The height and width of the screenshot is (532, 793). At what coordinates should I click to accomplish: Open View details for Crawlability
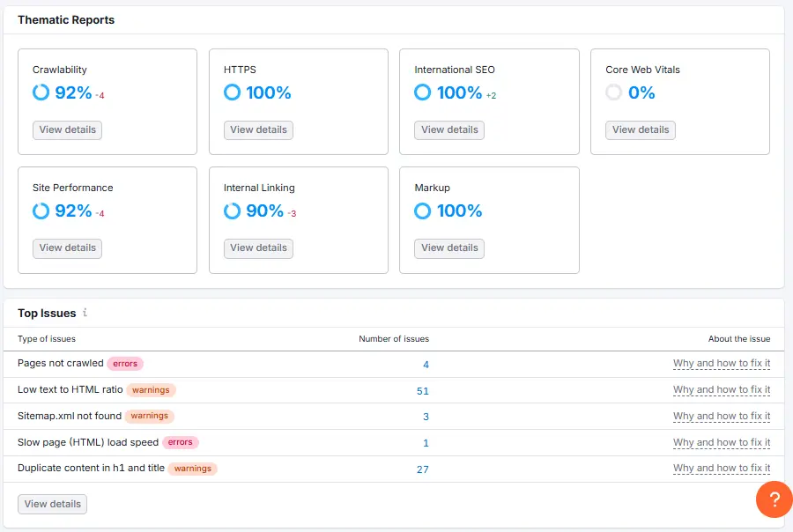tap(67, 129)
